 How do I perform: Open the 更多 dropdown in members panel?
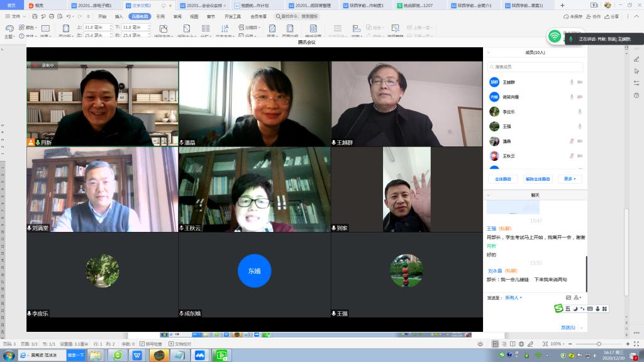coord(570,179)
